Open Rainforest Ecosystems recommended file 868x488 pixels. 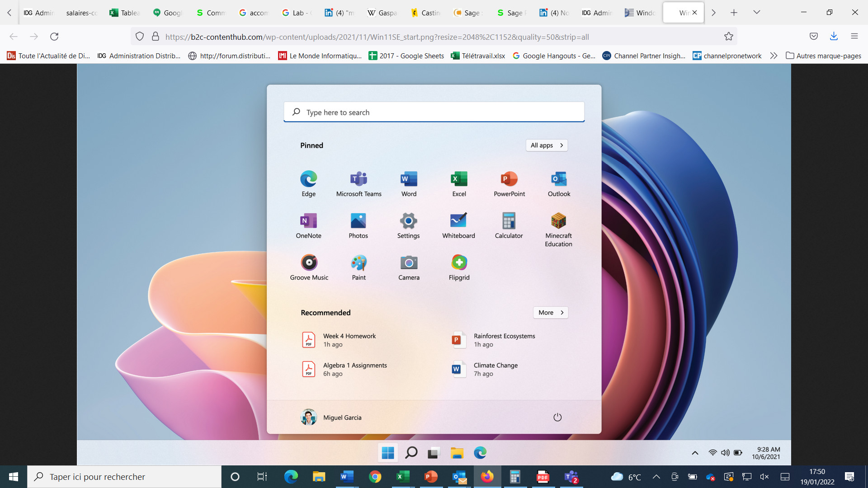494,340
